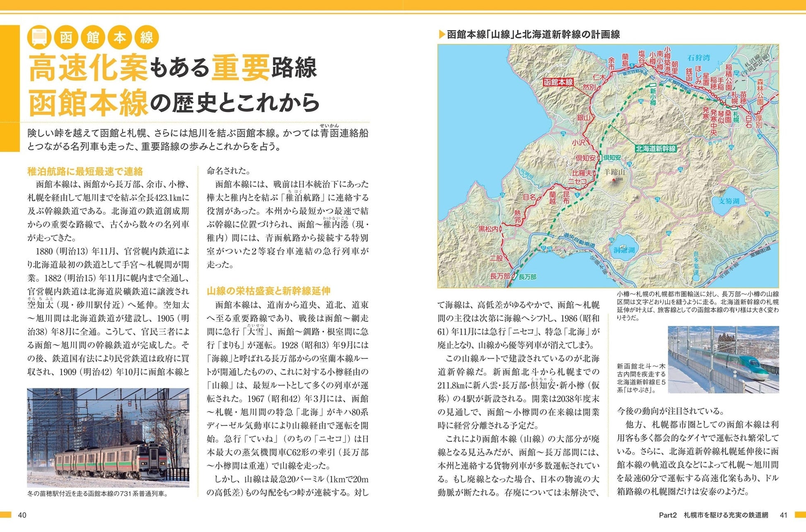Click the 白石 station label

click(748, 122)
